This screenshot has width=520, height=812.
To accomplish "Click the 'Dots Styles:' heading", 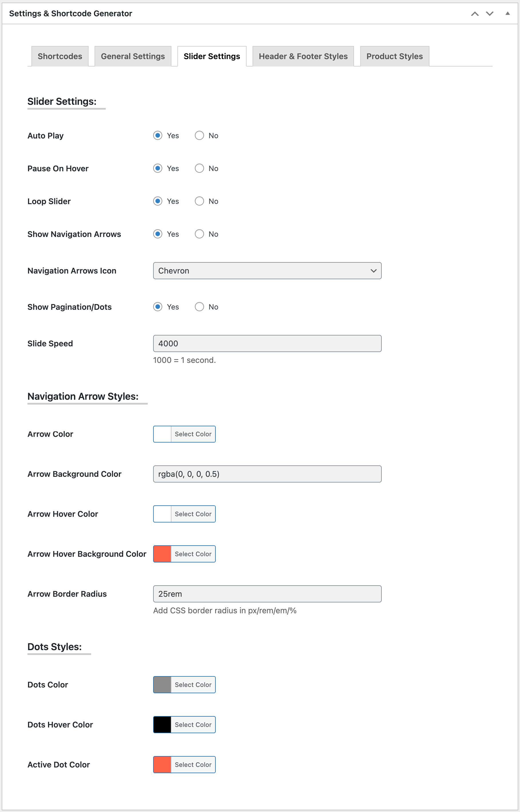I will (55, 647).
